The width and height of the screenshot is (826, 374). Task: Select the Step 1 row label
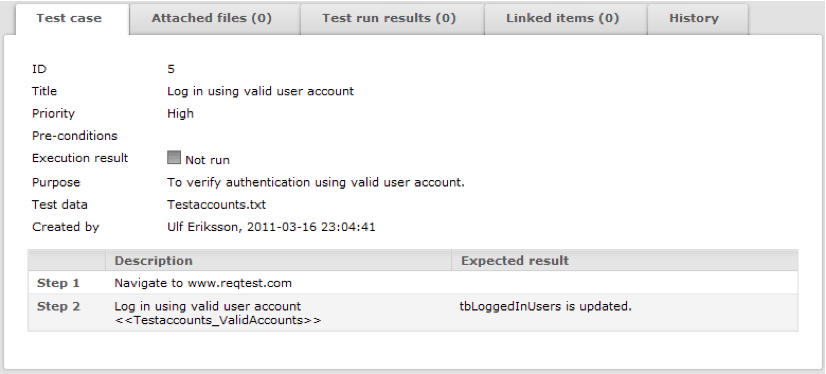pyautogui.click(x=58, y=283)
